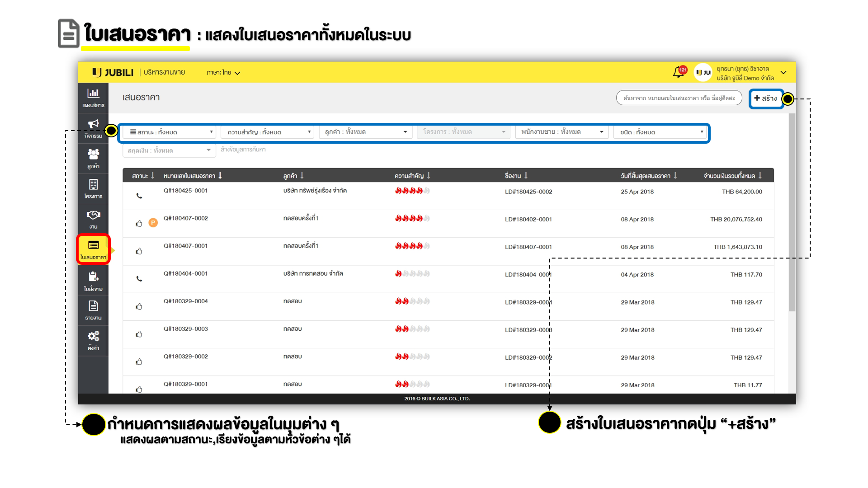The image size is (868, 488).
Task: Open the projects building icon
Action: 93,188
